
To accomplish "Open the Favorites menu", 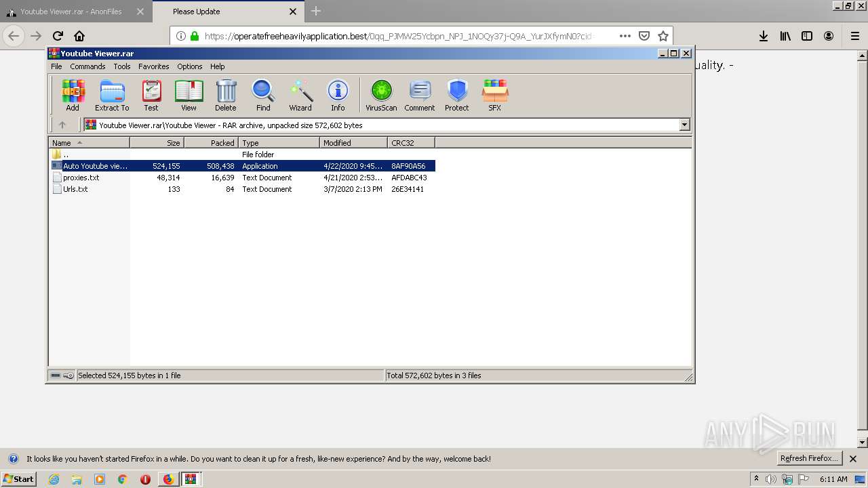I will click(154, 66).
